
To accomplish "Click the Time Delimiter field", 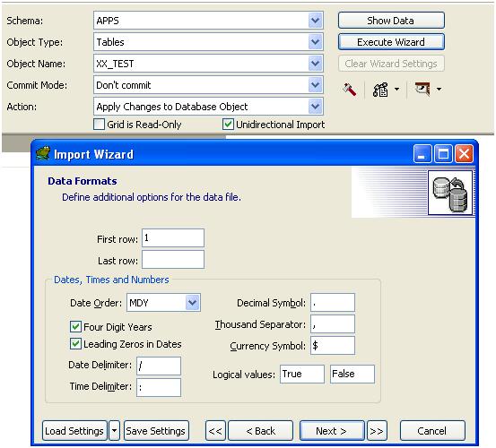I will (159, 387).
